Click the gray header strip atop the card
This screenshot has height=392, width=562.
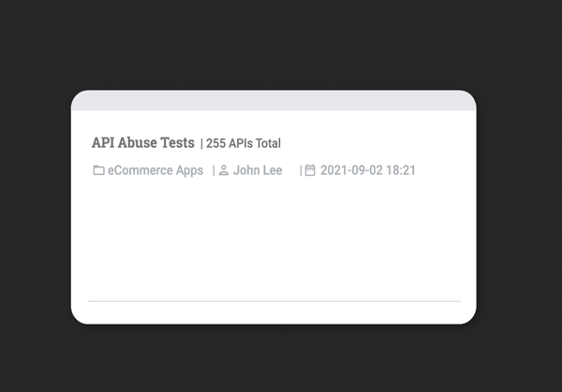274,101
